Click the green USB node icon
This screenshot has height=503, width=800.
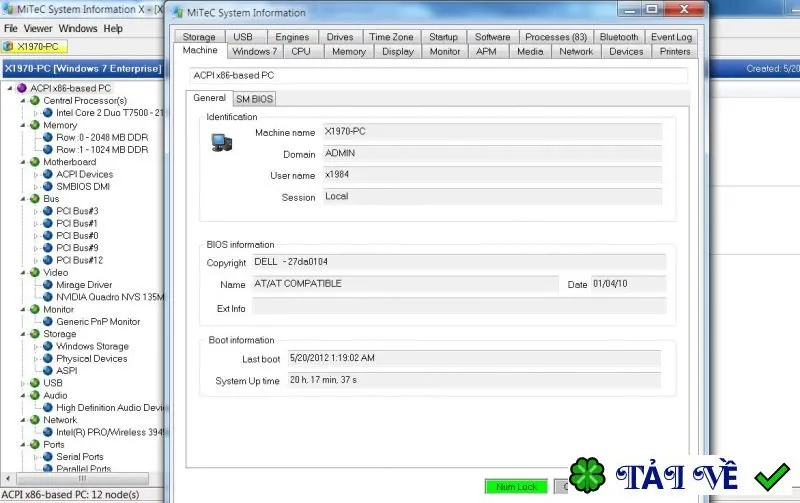click(x=35, y=383)
